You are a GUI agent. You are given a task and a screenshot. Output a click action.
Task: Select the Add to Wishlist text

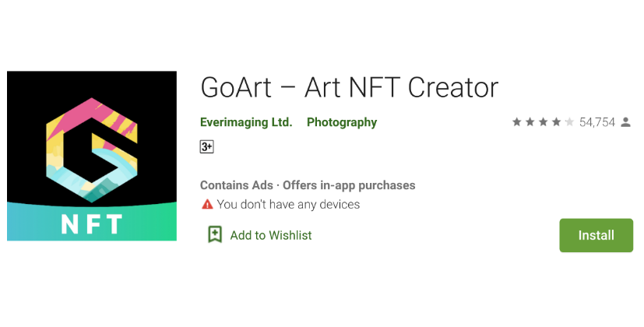(x=271, y=235)
